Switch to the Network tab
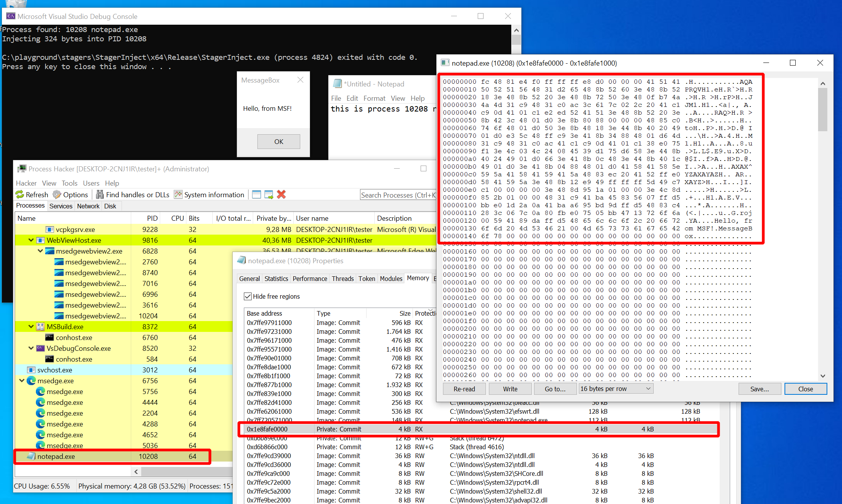The image size is (842, 504). point(88,206)
